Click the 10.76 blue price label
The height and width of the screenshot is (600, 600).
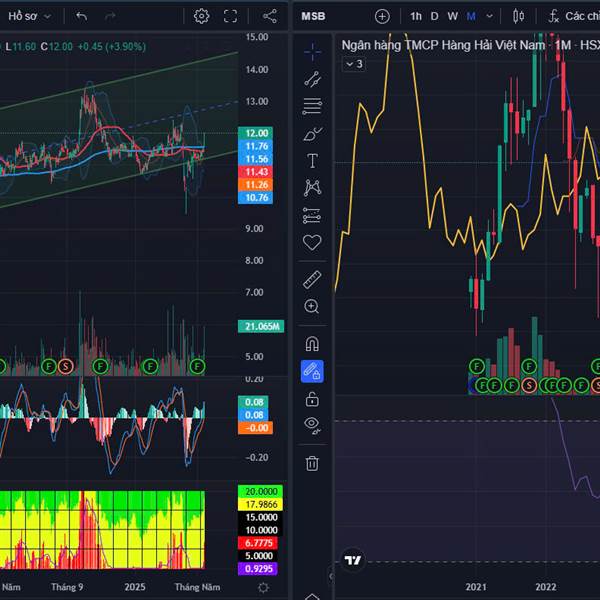coord(256,197)
